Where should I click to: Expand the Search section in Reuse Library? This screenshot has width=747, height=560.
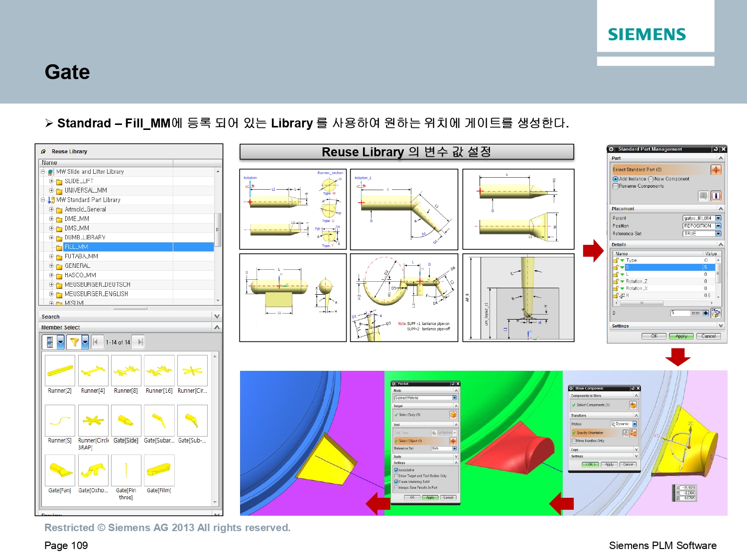(x=217, y=317)
